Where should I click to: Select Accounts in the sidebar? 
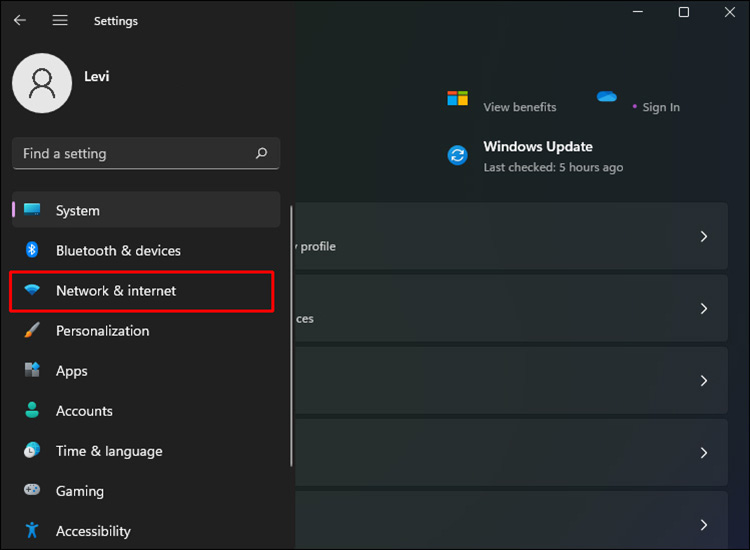click(x=84, y=411)
